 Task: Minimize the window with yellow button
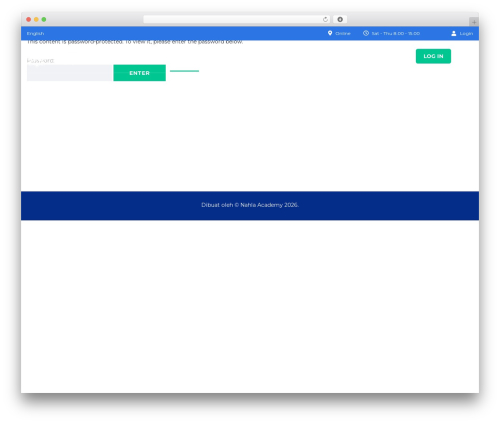tap(36, 19)
